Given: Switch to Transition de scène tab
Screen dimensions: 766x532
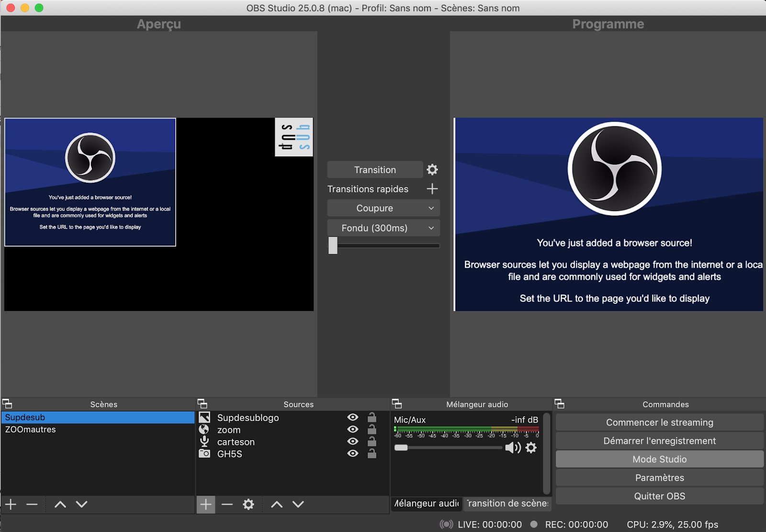Looking at the screenshot, I should click(x=507, y=503).
